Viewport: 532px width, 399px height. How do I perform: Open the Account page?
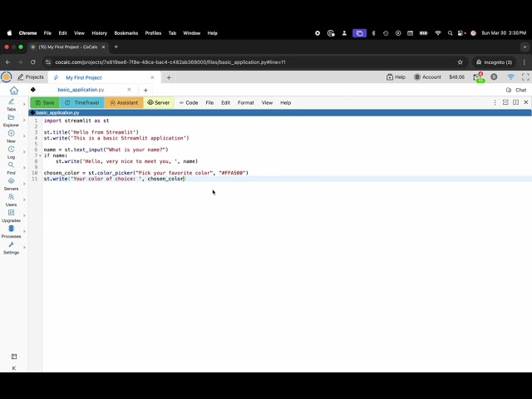pyautogui.click(x=427, y=77)
